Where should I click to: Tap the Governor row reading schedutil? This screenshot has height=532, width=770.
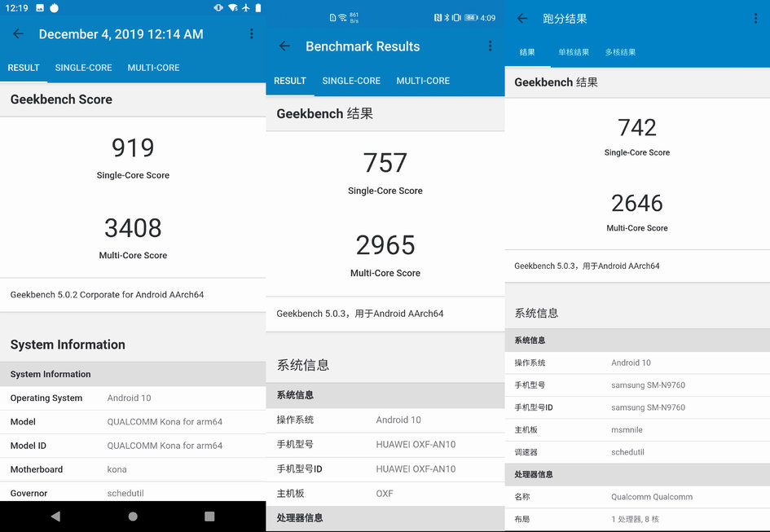(x=133, y=492)
